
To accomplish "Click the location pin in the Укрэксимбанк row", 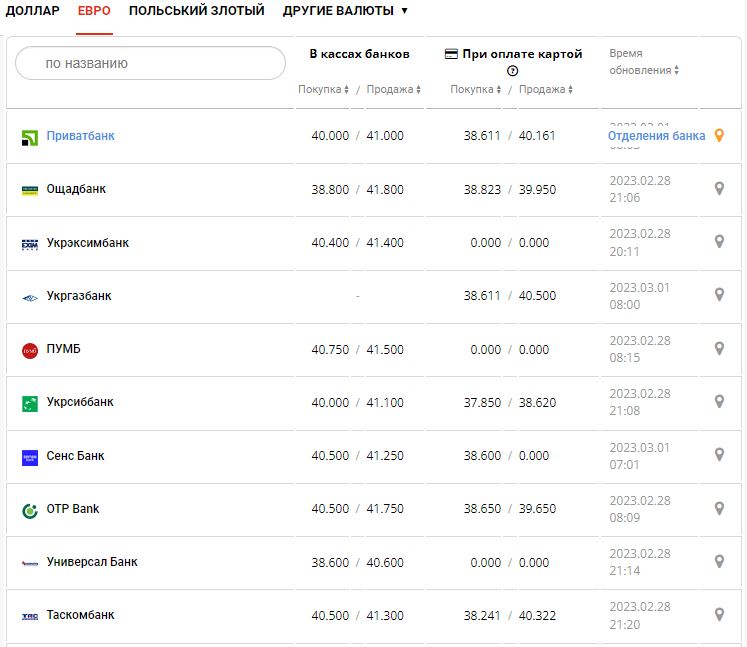I will [718, 242].
